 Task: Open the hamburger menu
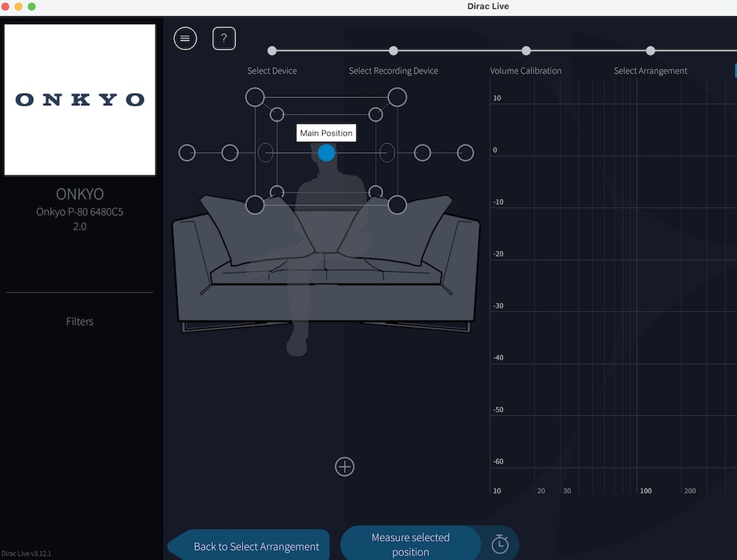click(x=185, y=38)
